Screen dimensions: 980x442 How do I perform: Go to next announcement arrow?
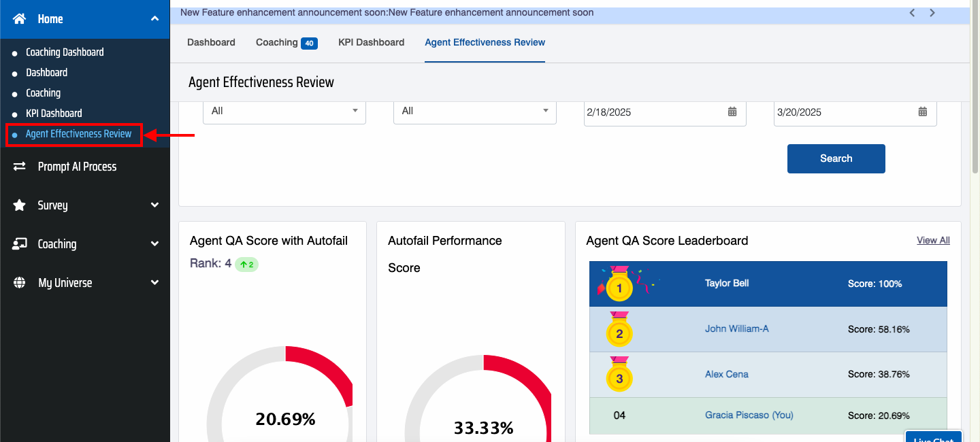pos(932,13)
